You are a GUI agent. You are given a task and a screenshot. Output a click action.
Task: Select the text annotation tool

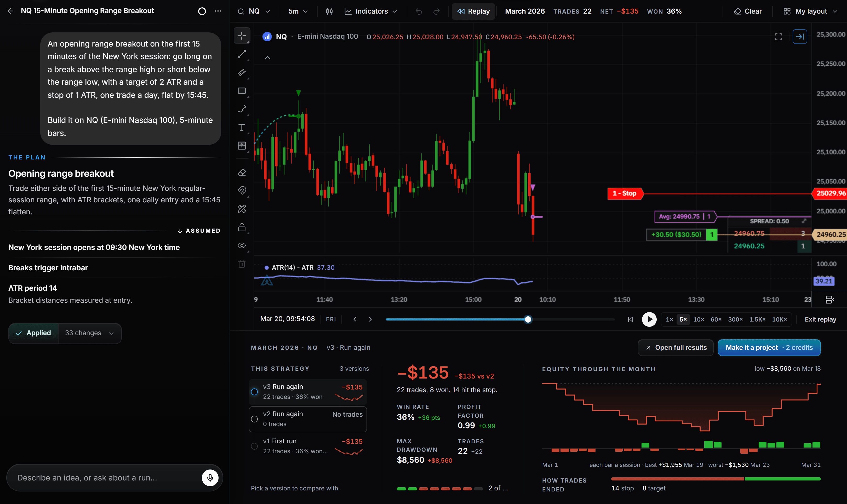pyautogui.click(x=242, y=127)
